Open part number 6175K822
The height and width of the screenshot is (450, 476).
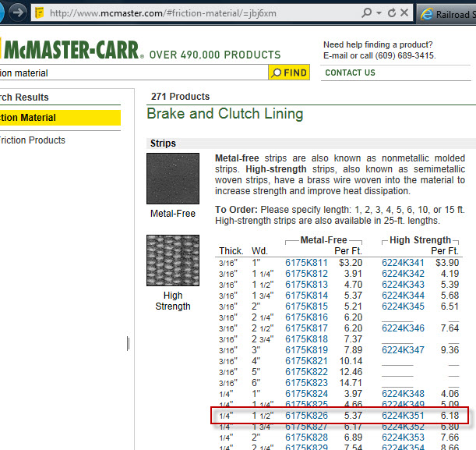pos(306,372)
